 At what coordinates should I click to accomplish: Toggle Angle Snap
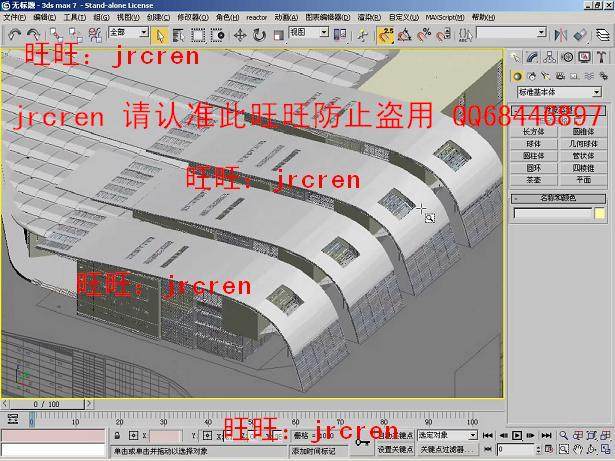click(x=405, y=35)
